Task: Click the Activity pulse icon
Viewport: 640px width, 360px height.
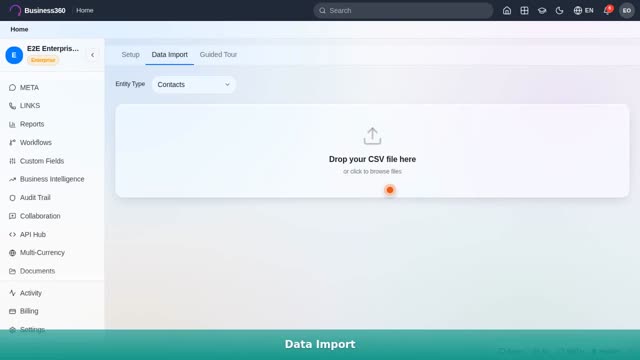Action: pyautogui.click(x=12, y=293)
